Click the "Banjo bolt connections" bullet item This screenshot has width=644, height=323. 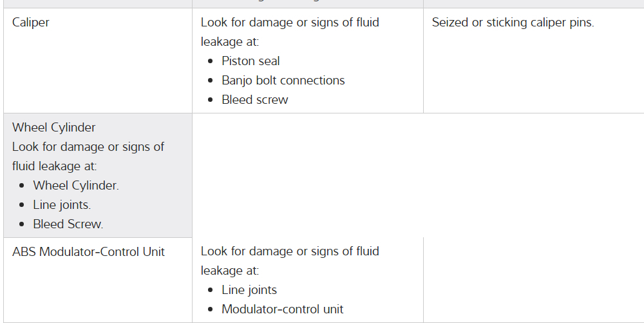(x=283, y=81)
